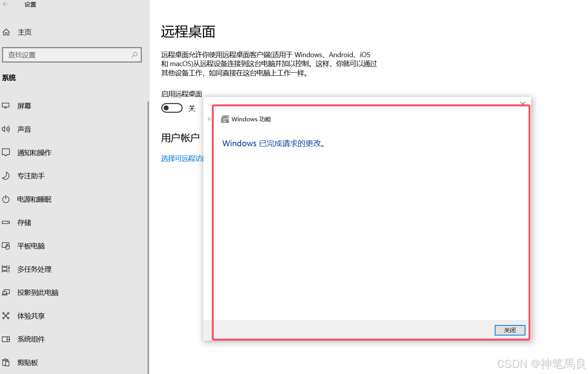Click the notification icon beside 通知和操作
Screen dimensions: 588x374
point(6,152)
